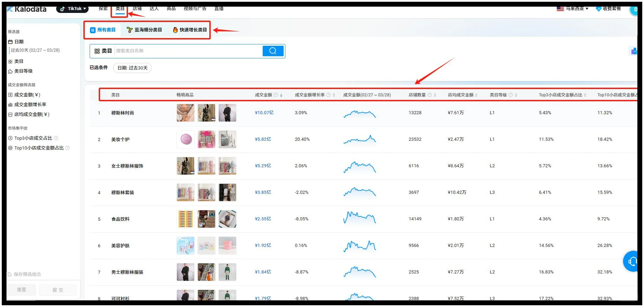Open the 穆斯林时尚 category row
The height and width of the screenshot is (307, 644).
[x=122, y=113]
